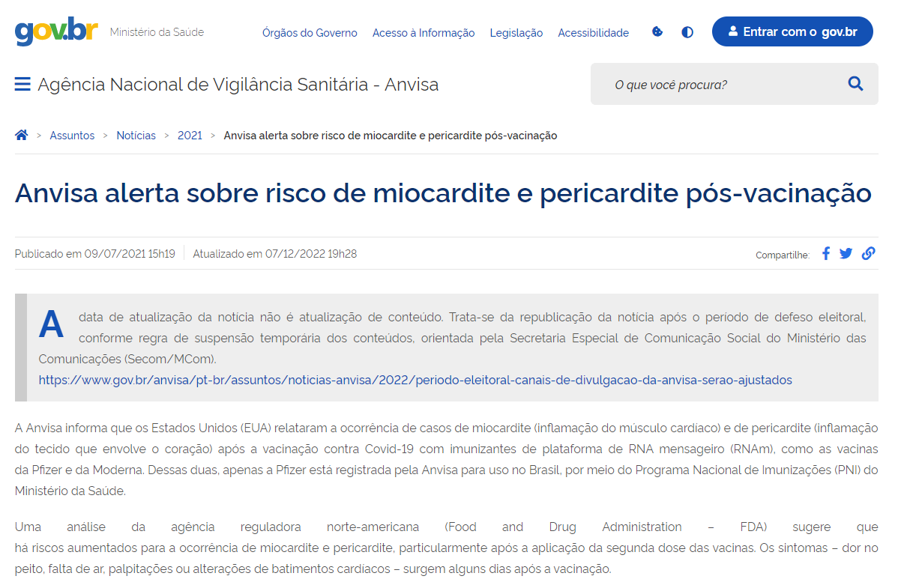Viewport: 910px width, 588px height.
Task: Click the search magnifier icon
Action: point(855,84)
